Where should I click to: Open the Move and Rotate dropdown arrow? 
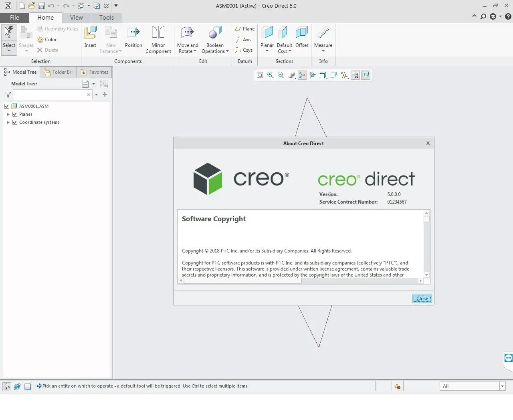195,51
